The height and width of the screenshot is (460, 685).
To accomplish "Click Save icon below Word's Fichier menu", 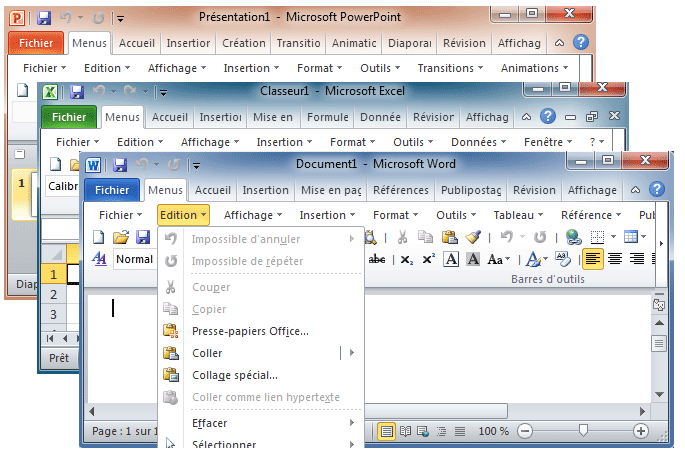I will (x=143, y=237).
